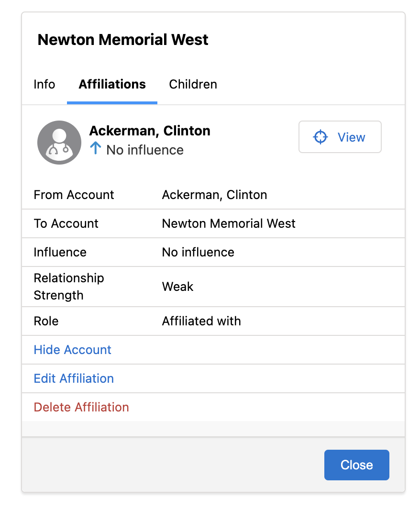Open the Children tab
Image resolution: width=420 pixels, height=510 pixels.
[193, 85]
